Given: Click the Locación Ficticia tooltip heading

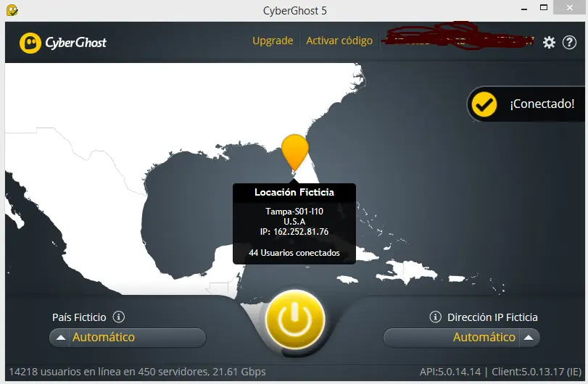Looking at the screenshot, I should pyautogui.click(x=294, y=192).
